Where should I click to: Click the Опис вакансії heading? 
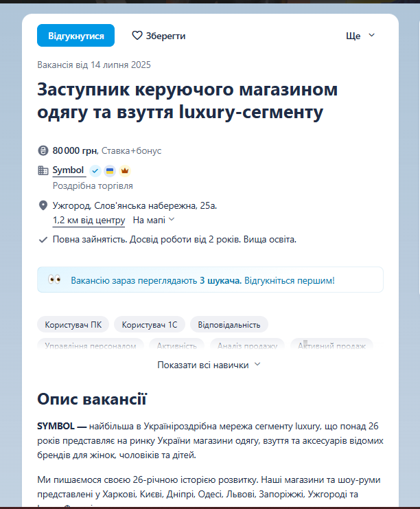tap(92, 399)
